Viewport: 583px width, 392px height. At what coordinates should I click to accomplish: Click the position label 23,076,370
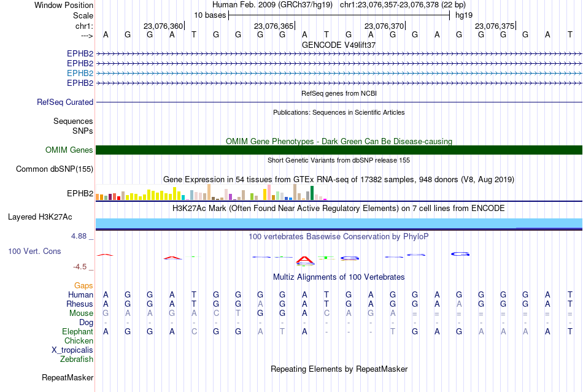(384, 26)
